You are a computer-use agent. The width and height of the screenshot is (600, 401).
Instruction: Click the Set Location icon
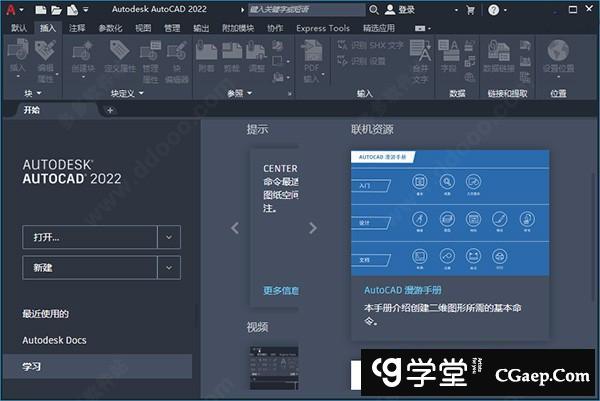pyautogui.click(x=558, y=53)
